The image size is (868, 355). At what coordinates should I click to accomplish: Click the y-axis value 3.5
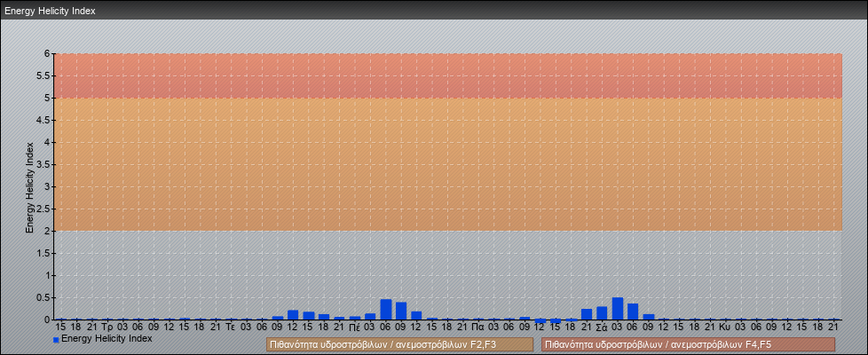44,164
